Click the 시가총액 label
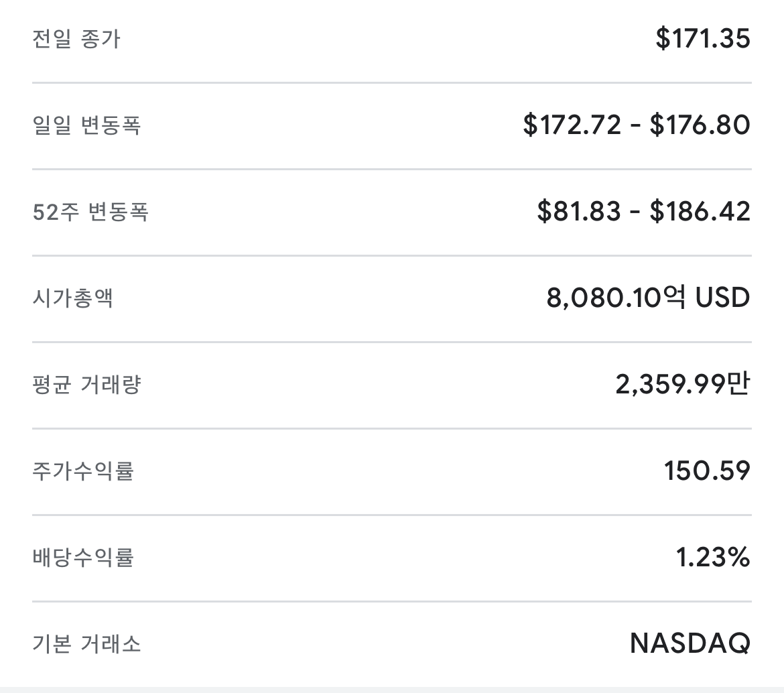The width and height of the screenshot is (784, 693). [72, 298]
